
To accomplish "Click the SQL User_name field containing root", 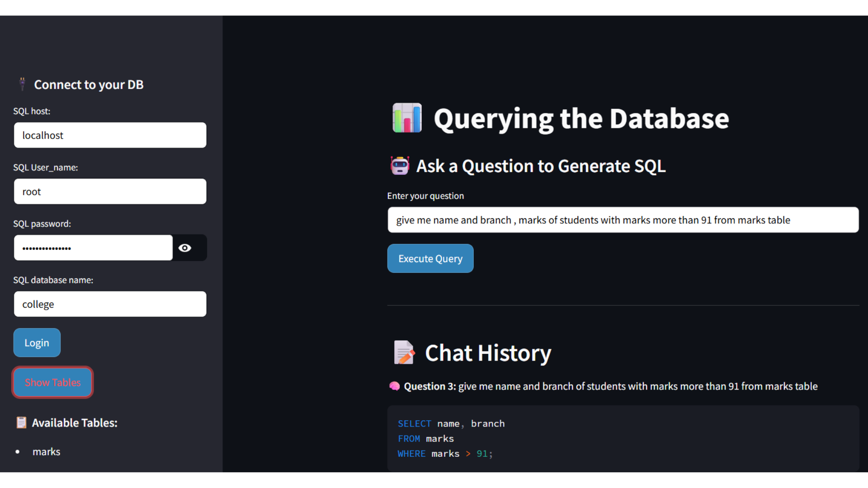I will click(110, 192).
